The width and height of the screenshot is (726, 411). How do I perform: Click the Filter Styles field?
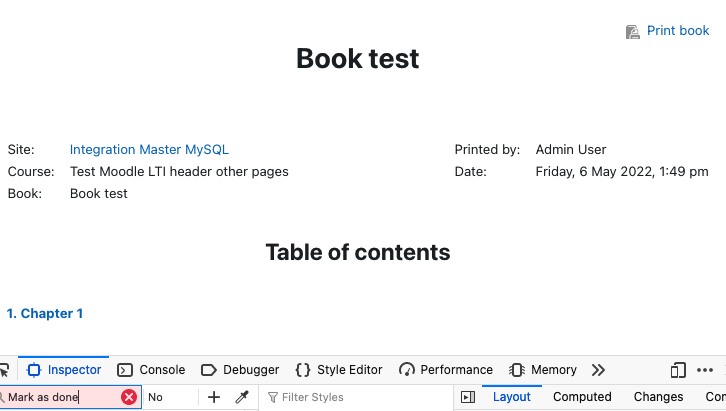[356, 397]
